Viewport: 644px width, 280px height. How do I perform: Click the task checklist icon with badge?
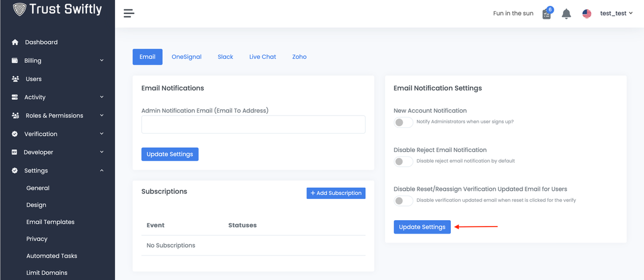547,14
